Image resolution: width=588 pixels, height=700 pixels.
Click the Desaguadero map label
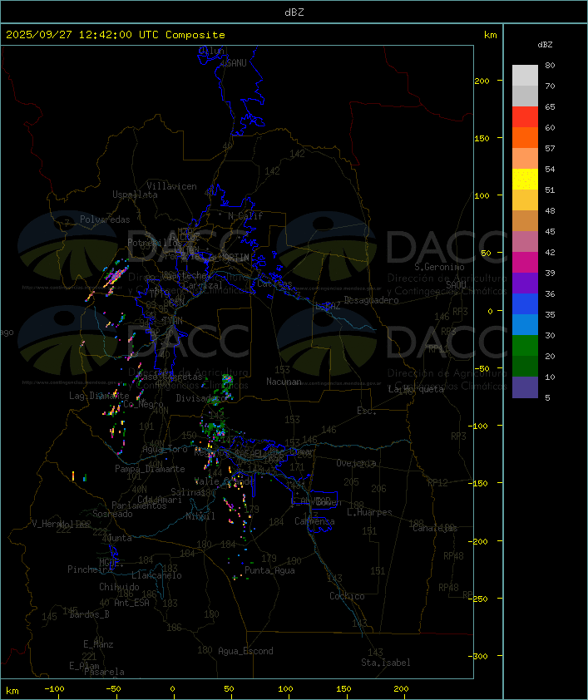(372, 300)
